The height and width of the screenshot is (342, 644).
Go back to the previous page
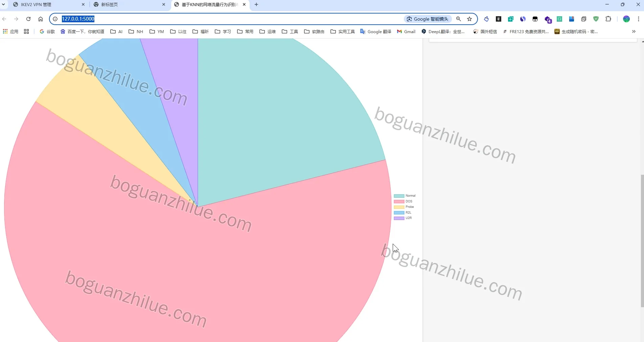coord(4,19)
